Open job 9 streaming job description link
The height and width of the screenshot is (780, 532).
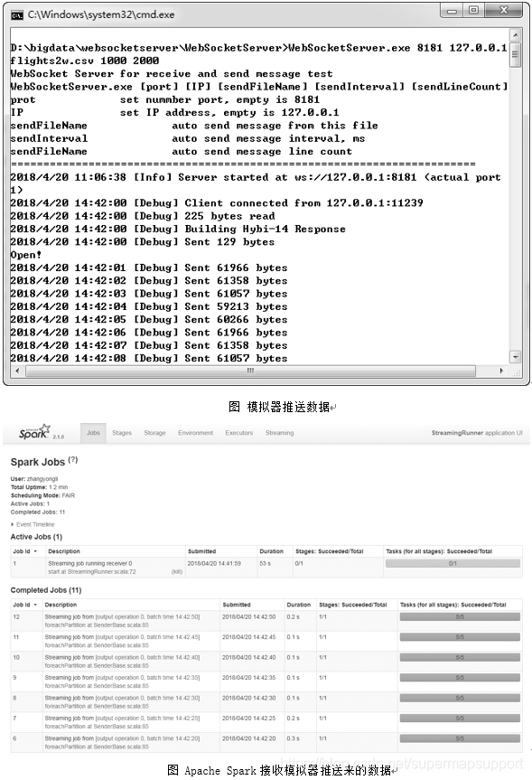(122, 678)
